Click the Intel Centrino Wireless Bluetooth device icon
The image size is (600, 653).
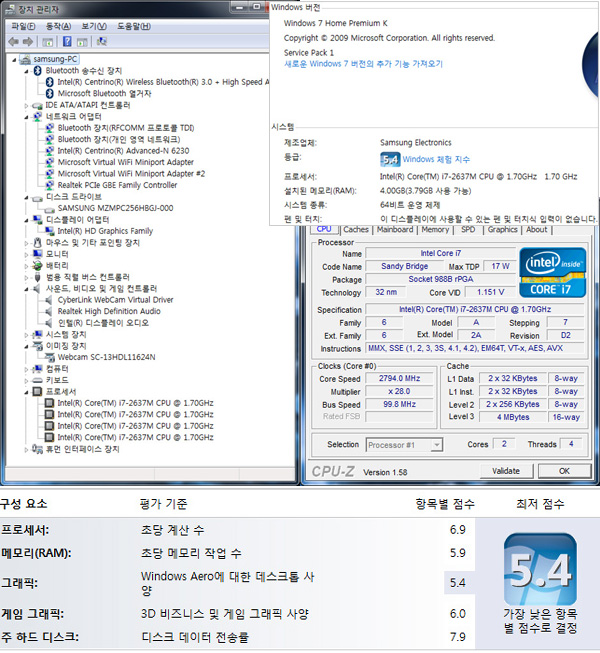50,82
